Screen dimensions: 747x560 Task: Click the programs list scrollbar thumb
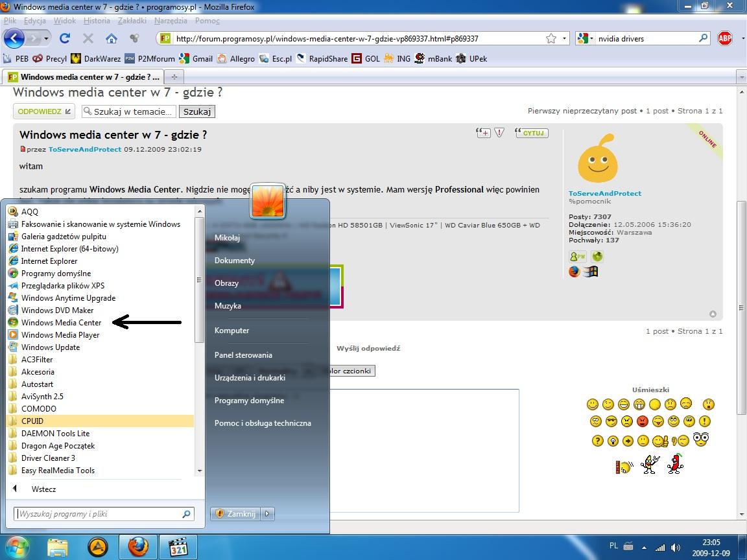pyautogui.click(x=199, y=279)
